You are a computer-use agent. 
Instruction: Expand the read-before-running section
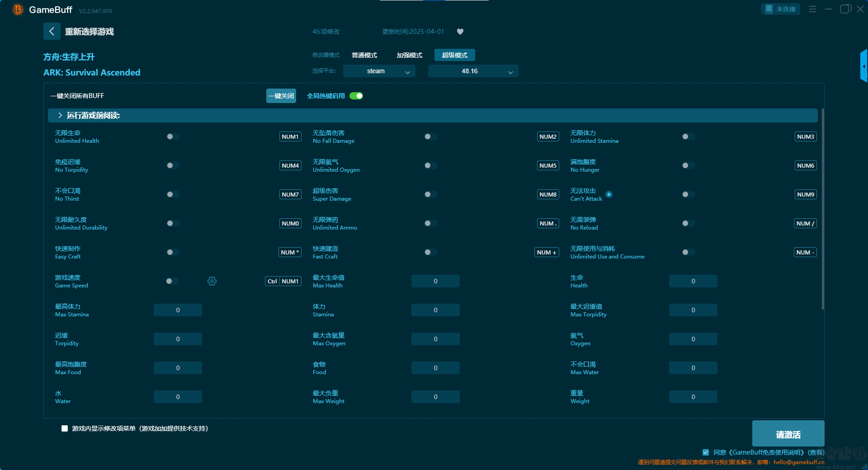tap(60, 115)
